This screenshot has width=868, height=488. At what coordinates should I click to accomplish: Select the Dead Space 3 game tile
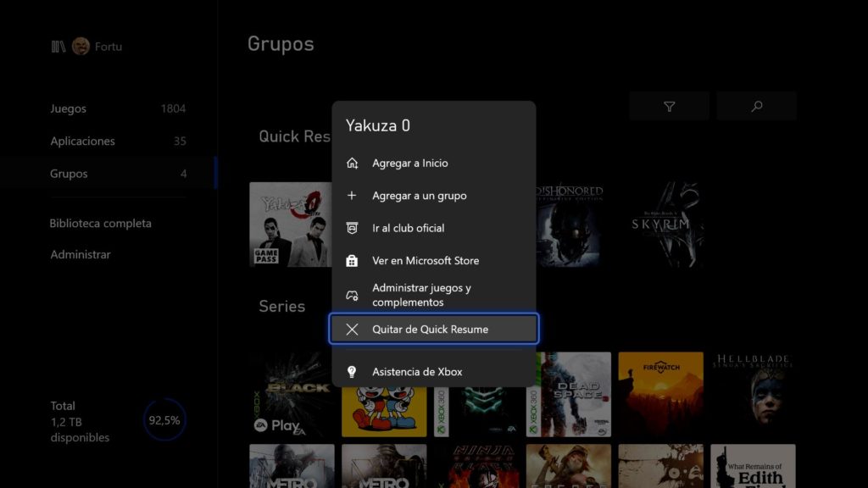569,395
